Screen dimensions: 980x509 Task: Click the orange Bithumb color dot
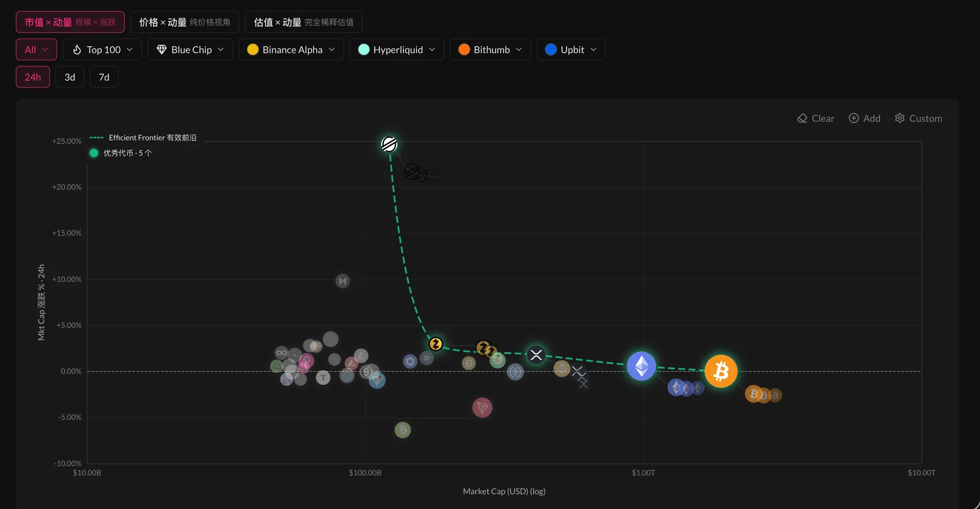pyautogui.click(x=464, y=50)
